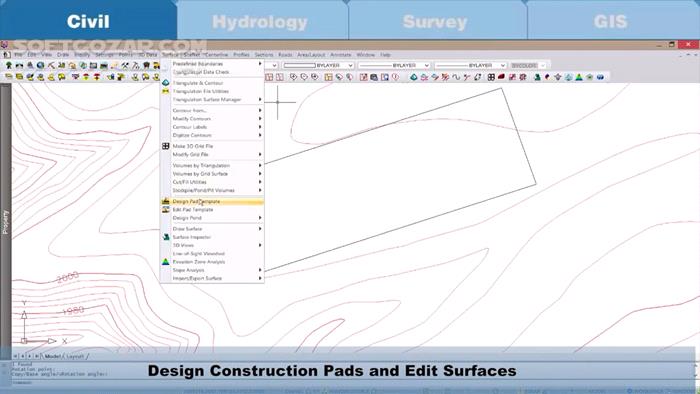Open the File menu

(x=18, y=54)
